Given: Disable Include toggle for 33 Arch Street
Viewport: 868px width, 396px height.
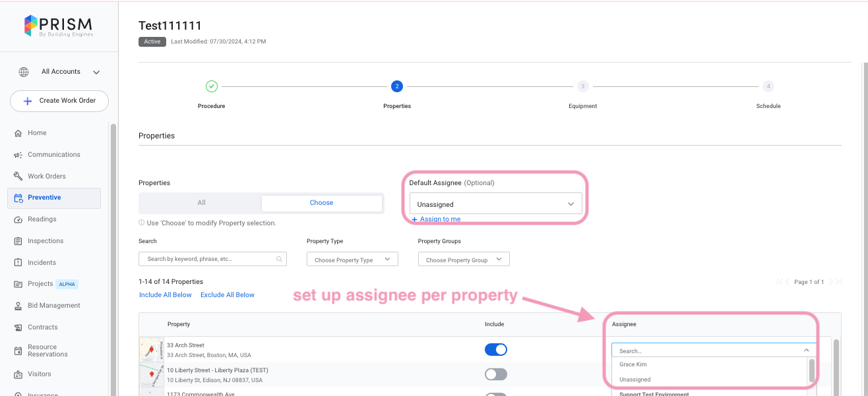Looking at the screenshot, I should (495, 349).
